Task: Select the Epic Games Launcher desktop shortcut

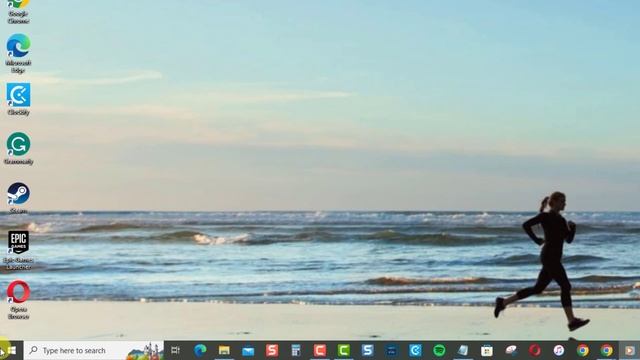Action: click(18, 250)
